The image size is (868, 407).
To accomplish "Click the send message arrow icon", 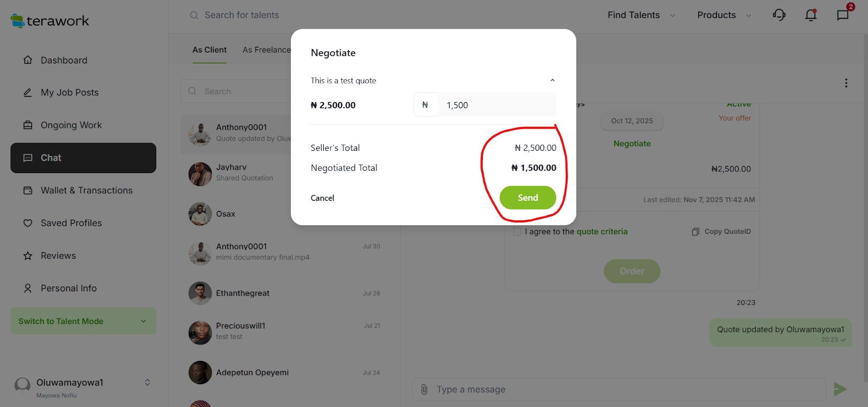I will coord(840,389).
